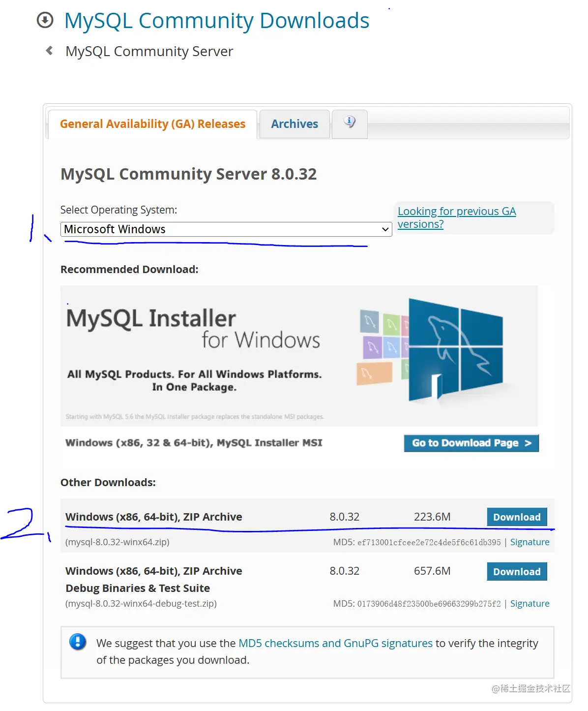Open Signature link for mysql-8.0.32-winx64.zip
Image resolution: width=588 pixels, height=711 pixels.
click(x=529, y=542)
